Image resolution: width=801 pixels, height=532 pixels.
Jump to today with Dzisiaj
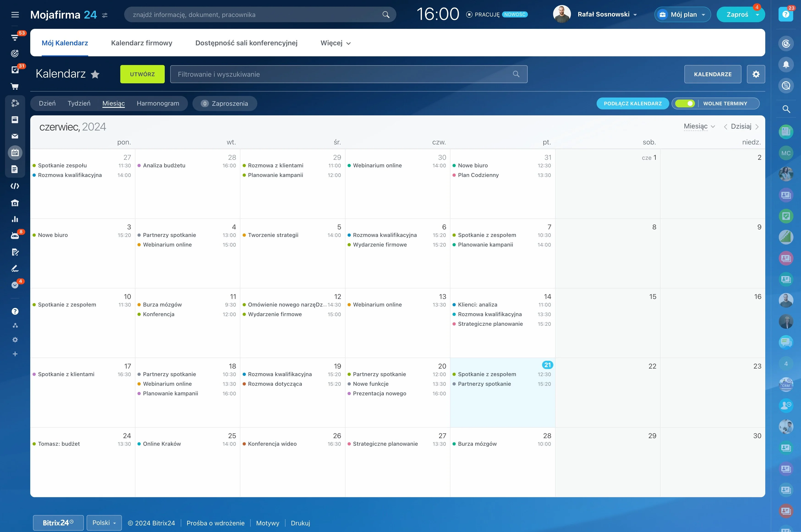click(x=741, y=127)
